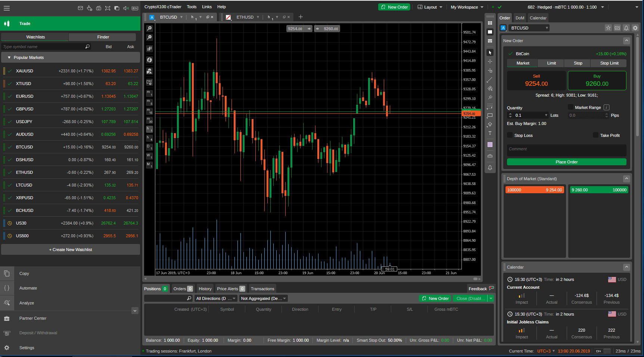Change chart type with the candlestick icon
Screen dimensions: 644x357
click(x=149, y=48)
